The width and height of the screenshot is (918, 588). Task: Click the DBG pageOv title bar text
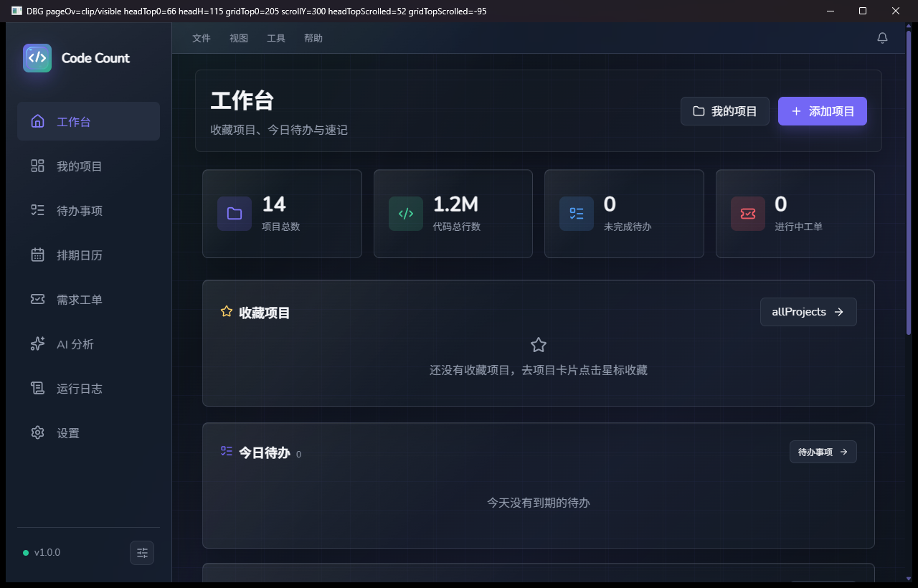(x=257, y=11)
